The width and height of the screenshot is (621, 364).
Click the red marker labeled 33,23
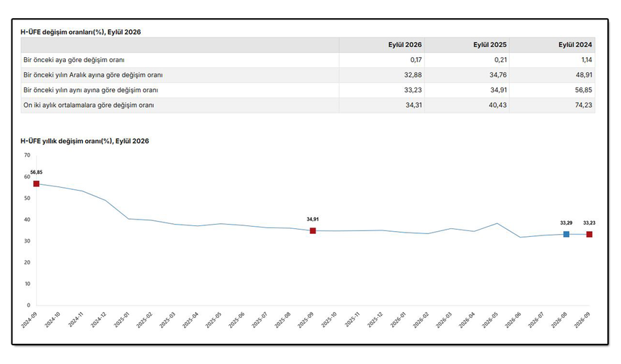(x=589, y=235)
